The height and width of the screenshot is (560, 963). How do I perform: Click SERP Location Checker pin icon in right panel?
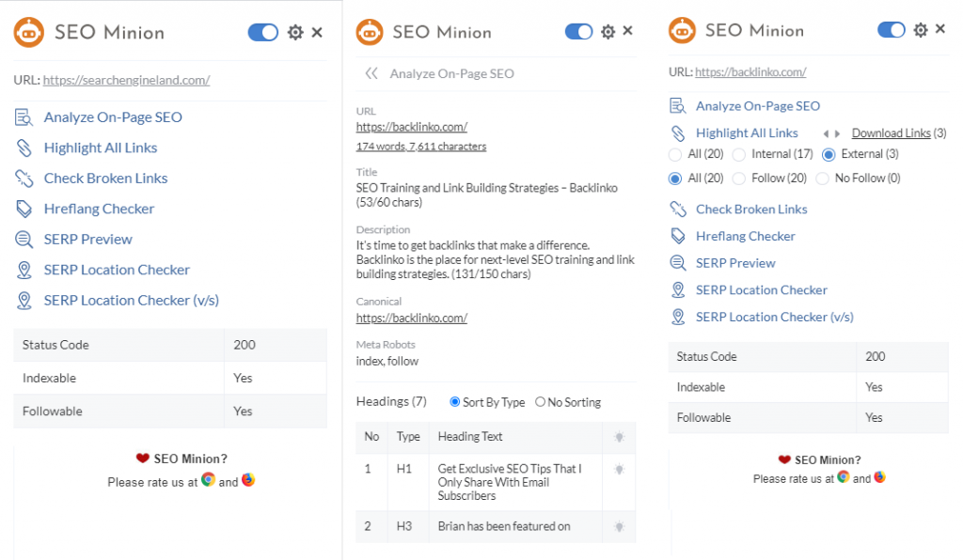677,290
